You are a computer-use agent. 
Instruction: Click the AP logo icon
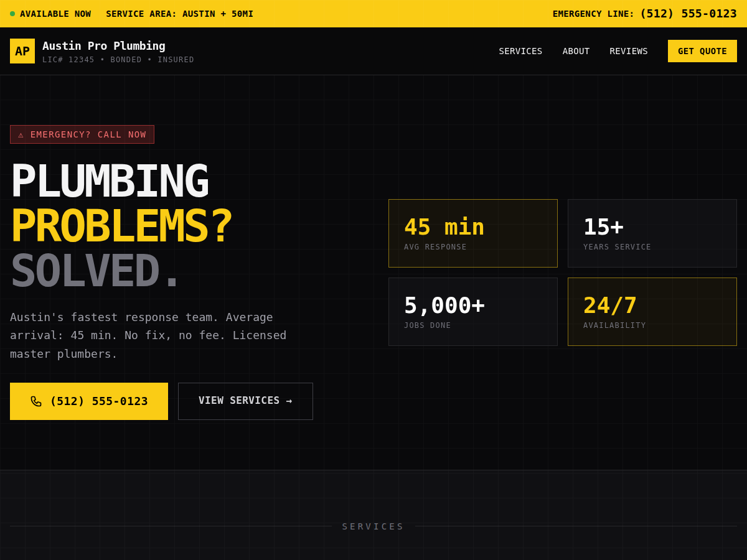pos(22,51)
